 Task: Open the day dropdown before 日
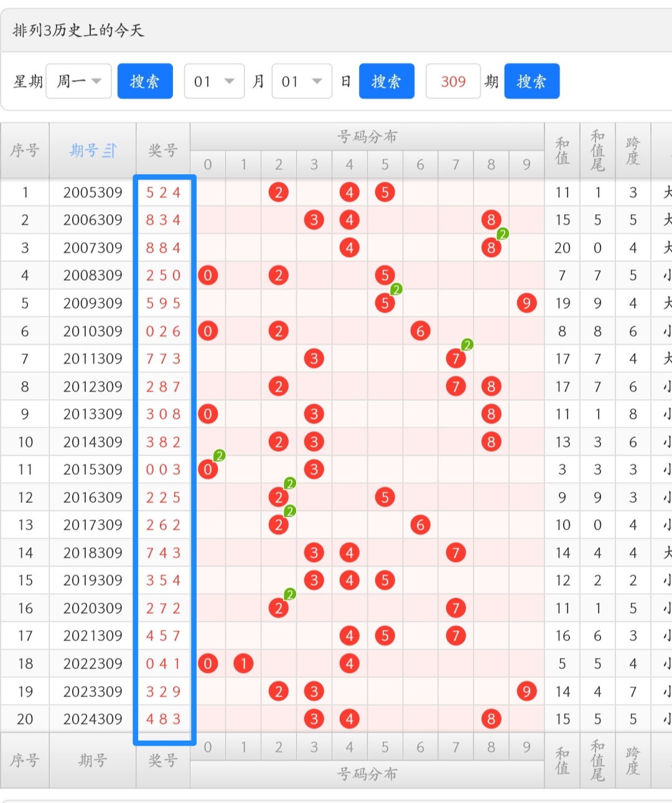pos(302,81)
